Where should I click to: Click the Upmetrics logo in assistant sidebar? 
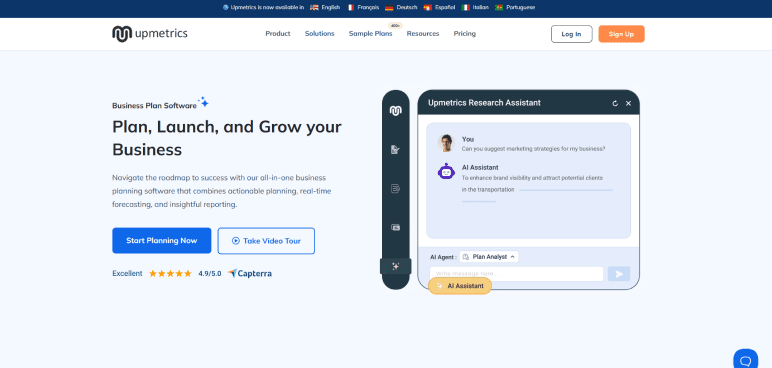[x=395, y=110]
